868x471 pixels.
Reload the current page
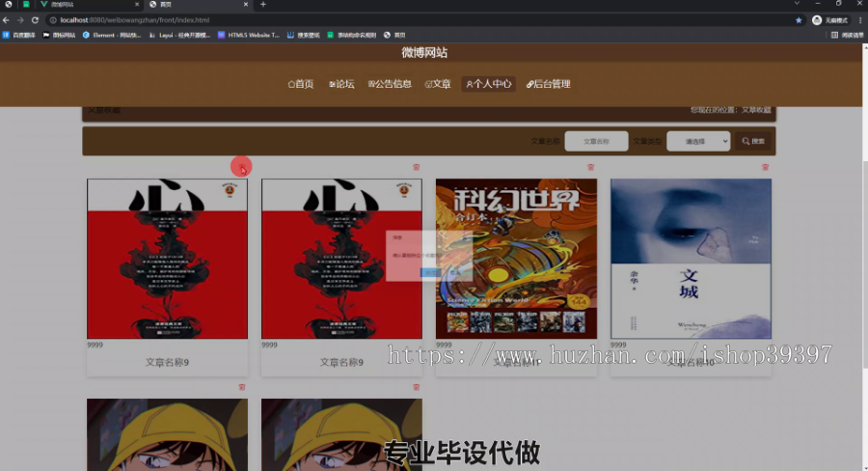pyautogui.click(x=35, y=20)
